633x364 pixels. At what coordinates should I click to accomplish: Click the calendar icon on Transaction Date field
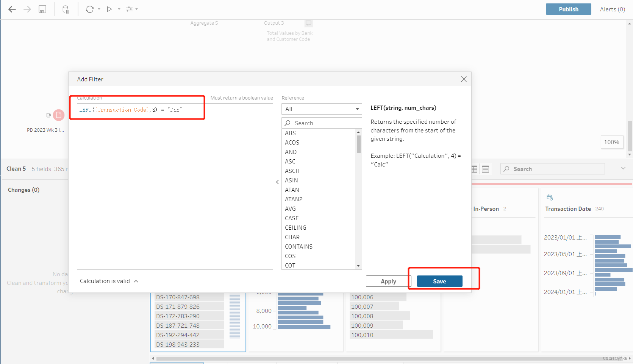[550, 197]
